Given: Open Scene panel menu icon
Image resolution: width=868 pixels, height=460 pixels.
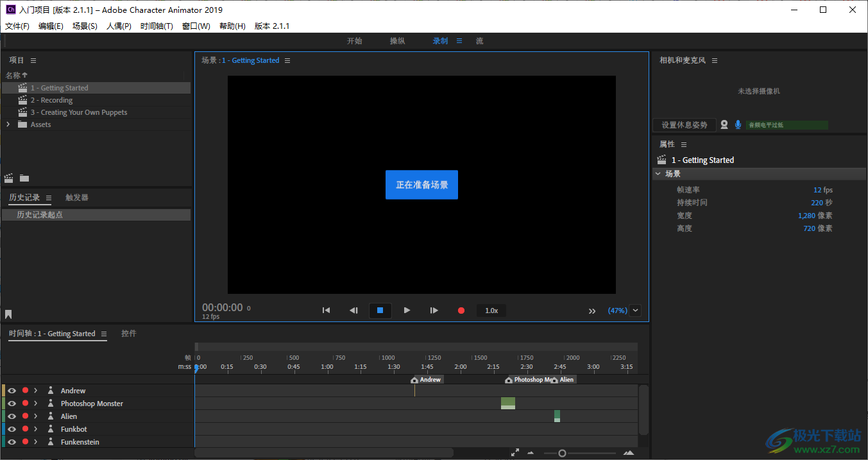Looking at the screenshot, I should (x=287, y=60).
